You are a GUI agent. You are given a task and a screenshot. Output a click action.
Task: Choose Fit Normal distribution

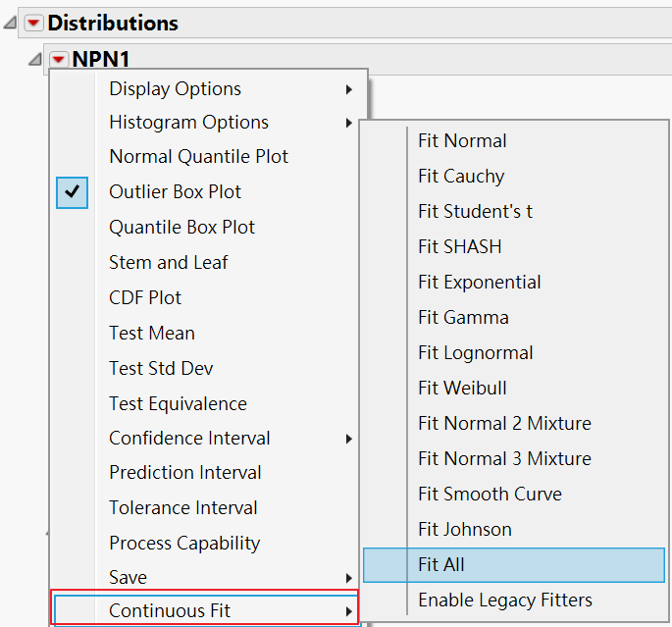tap(462, 141)
